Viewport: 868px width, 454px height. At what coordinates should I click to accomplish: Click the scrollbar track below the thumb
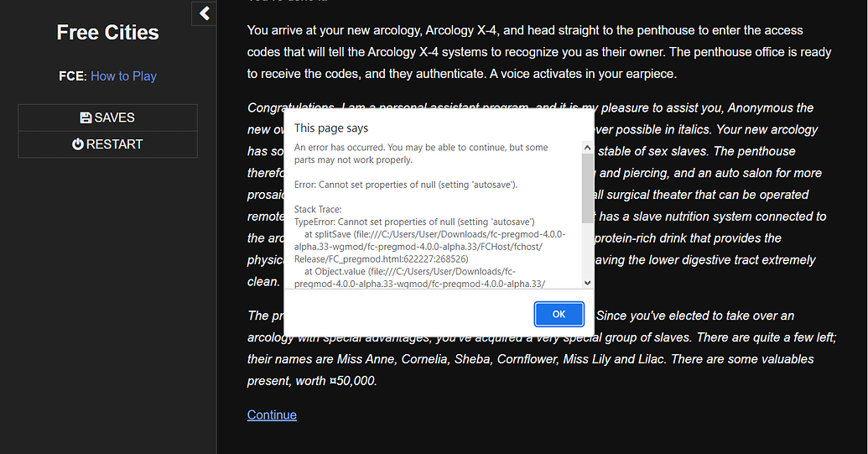tap(587, 252)
